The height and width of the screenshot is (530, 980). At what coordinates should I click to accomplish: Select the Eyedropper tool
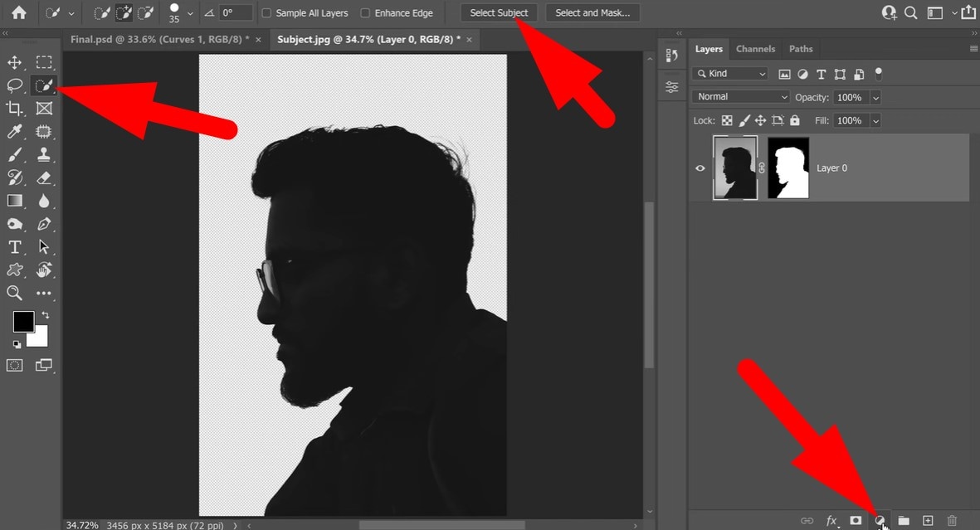14,131
